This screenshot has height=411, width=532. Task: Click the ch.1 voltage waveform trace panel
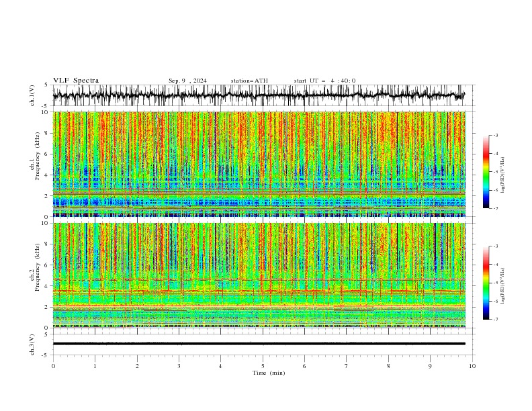(264, 95)
